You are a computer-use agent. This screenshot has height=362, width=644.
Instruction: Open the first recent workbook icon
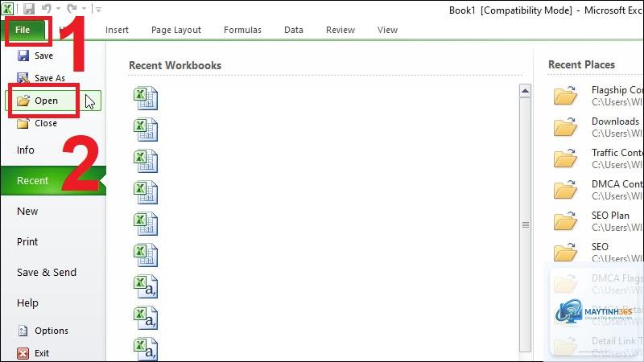click(146, 98)
